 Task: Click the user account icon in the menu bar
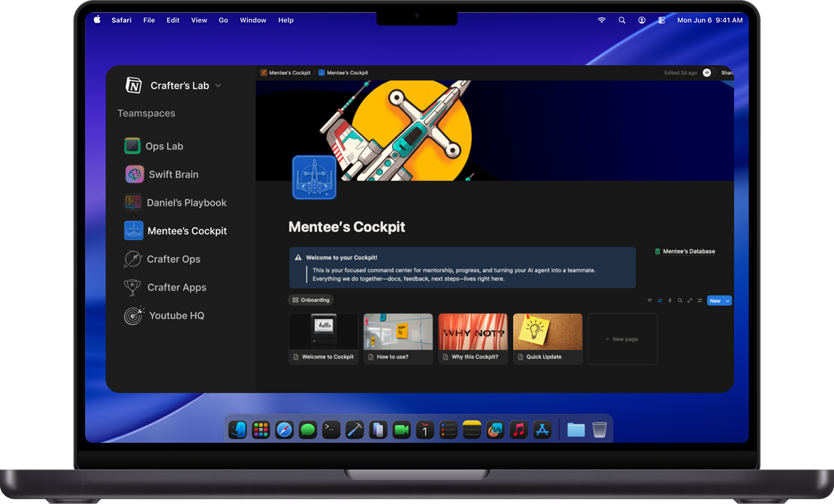click(x=641, y=20)
